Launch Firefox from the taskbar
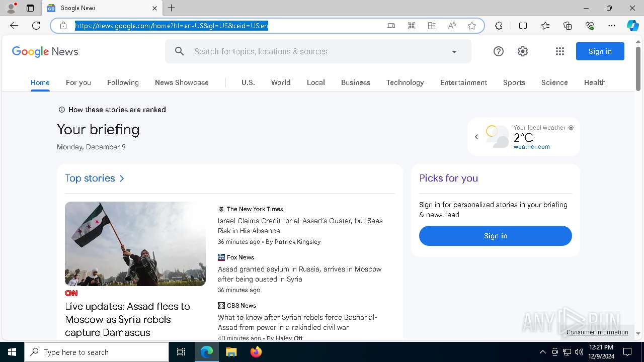 coord(256,352)
